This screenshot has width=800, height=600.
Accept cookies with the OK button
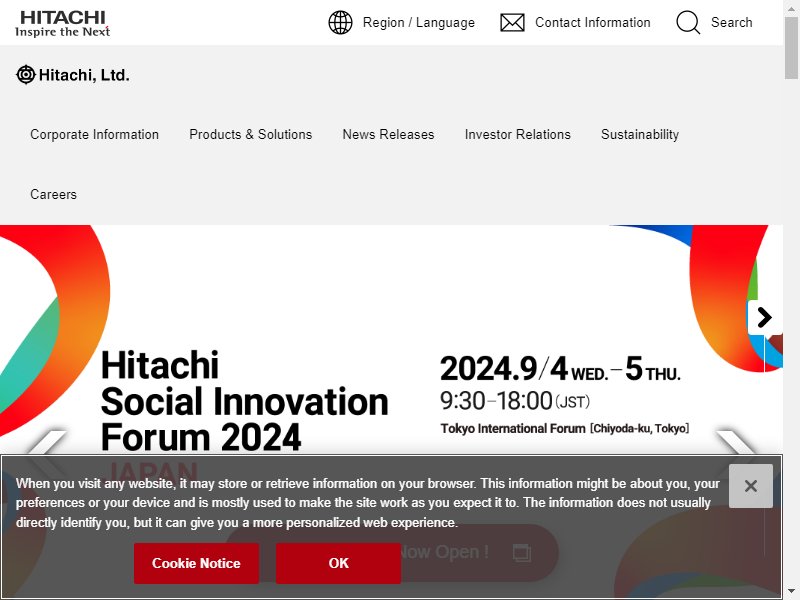(338, 563)
